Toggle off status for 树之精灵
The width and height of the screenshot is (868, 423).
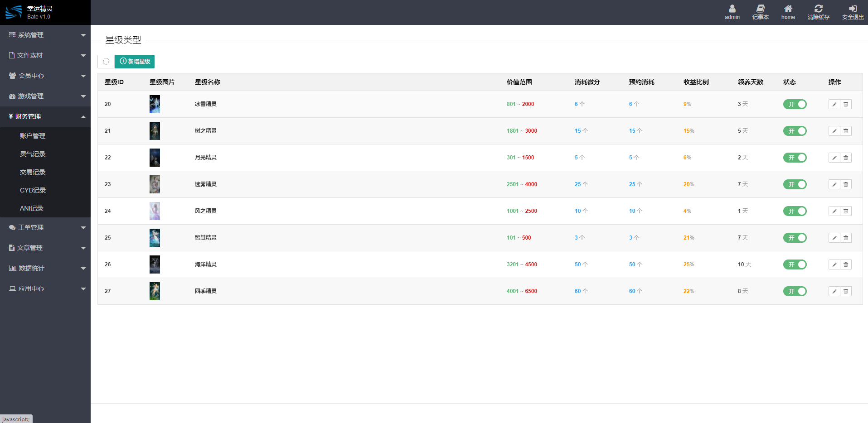[795, 131]
